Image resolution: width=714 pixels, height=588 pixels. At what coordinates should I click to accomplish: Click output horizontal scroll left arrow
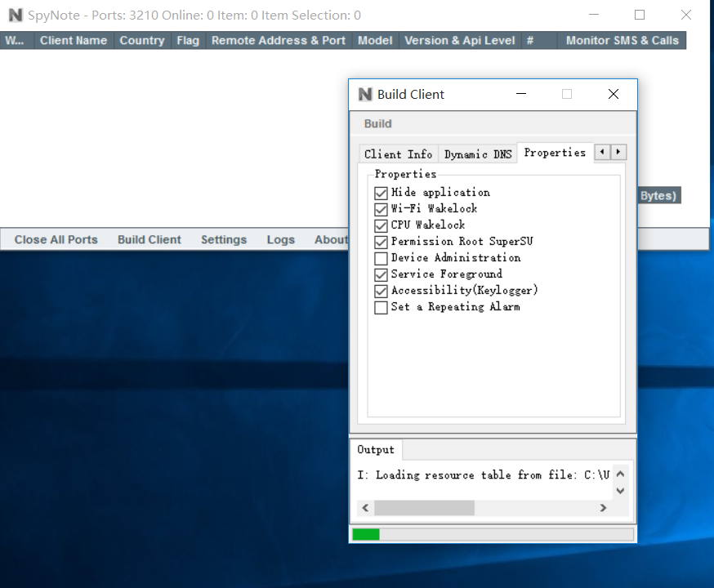(365, 507)
